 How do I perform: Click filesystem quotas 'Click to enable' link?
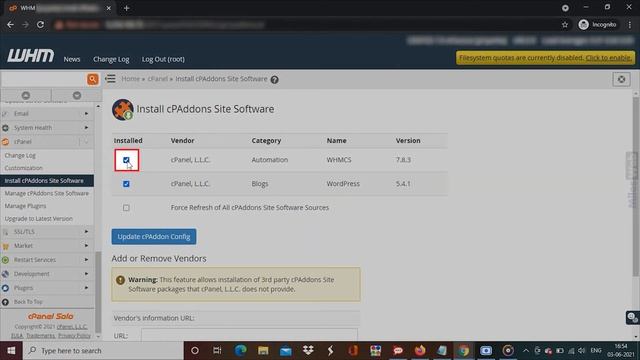(x=609, y=58)
